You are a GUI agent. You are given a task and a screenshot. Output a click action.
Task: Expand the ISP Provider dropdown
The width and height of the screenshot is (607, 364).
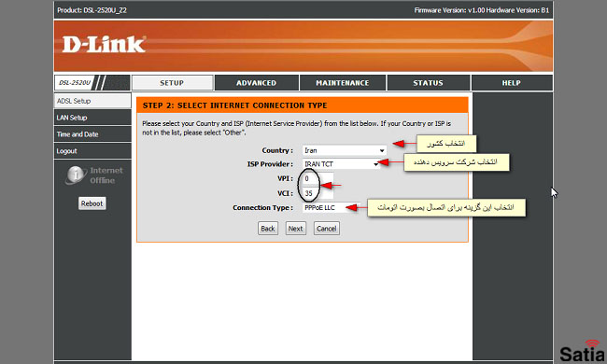341,164
